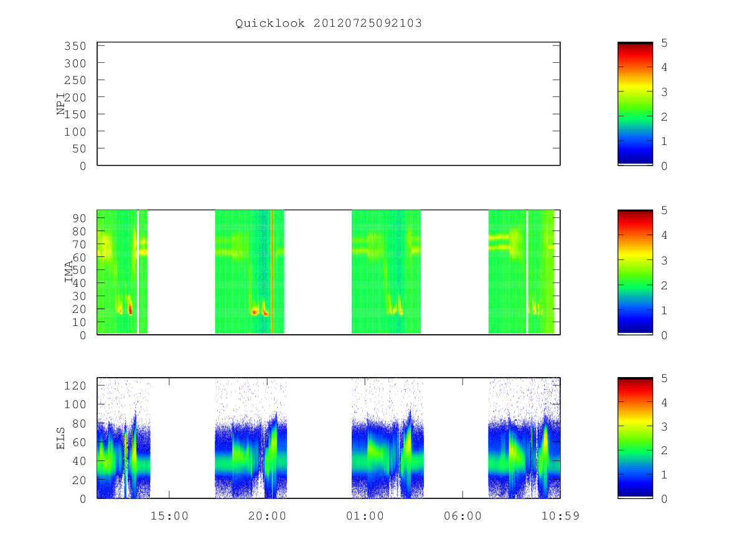Click the 250 tick on the NPI axis
The image size is (747, 560).
click(x=76, y=80)
